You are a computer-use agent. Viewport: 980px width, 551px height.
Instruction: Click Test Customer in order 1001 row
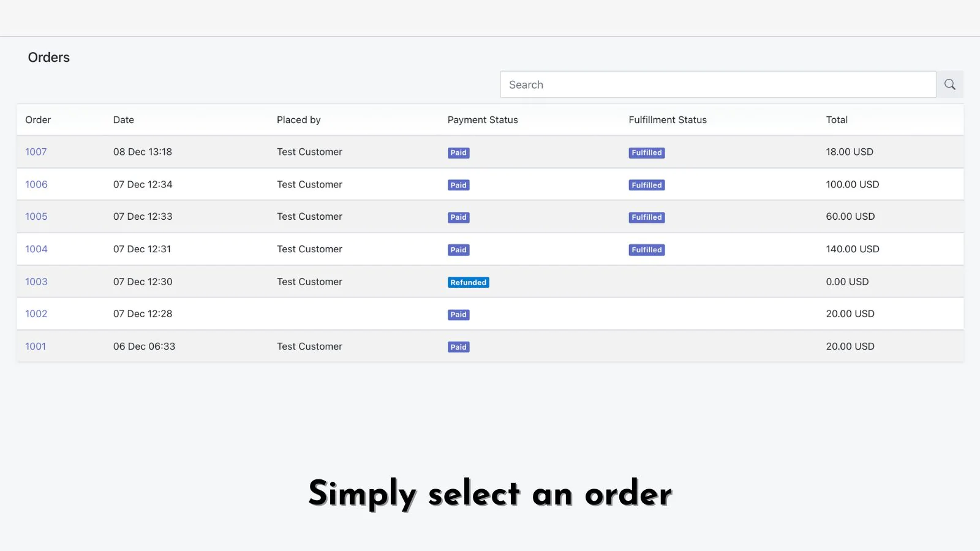tap(309, 347)
